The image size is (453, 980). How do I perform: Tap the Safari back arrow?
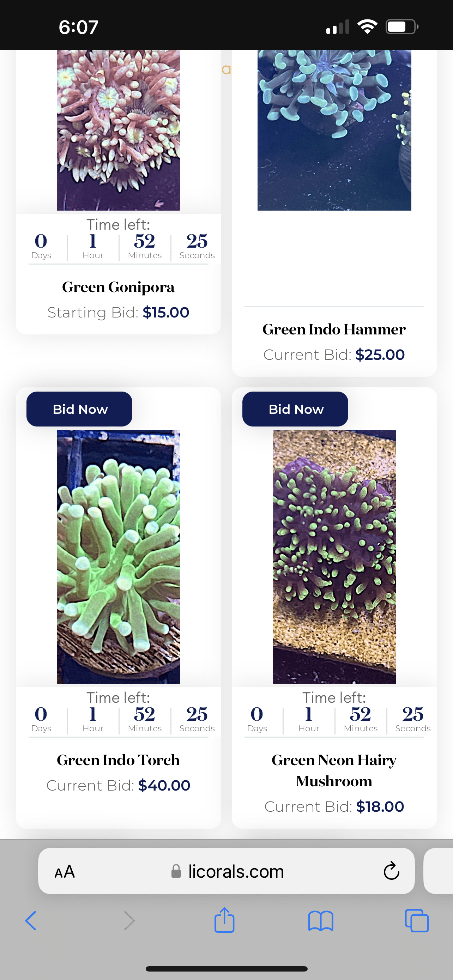point(31,921)
